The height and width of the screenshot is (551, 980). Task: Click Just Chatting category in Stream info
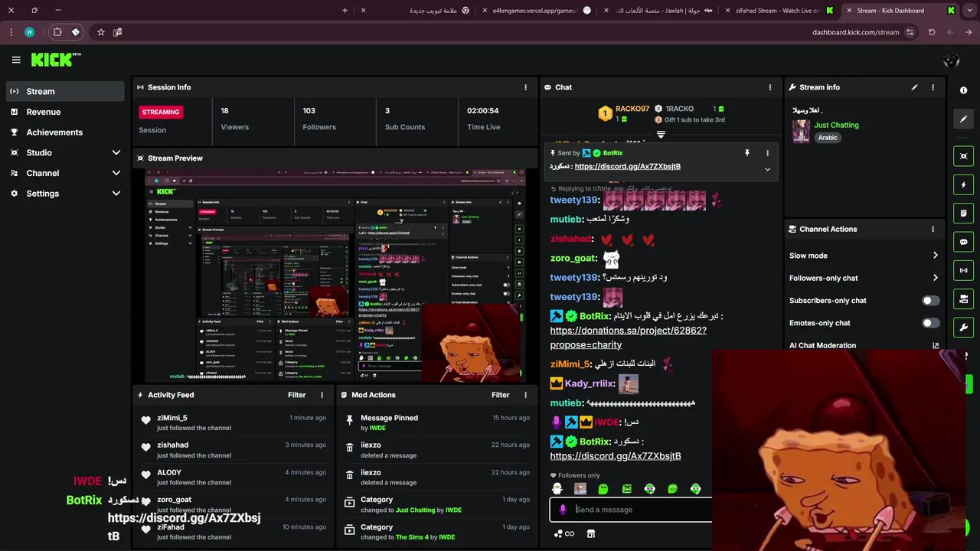tap(836, 125)
